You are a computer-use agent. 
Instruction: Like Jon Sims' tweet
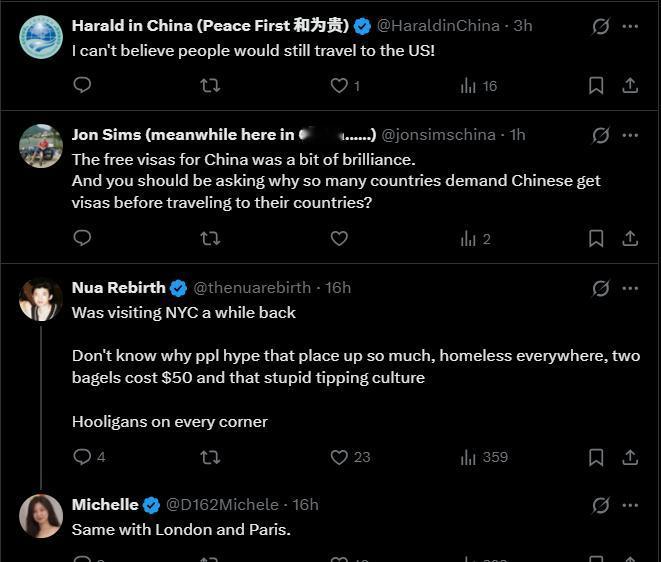[339, 238]
